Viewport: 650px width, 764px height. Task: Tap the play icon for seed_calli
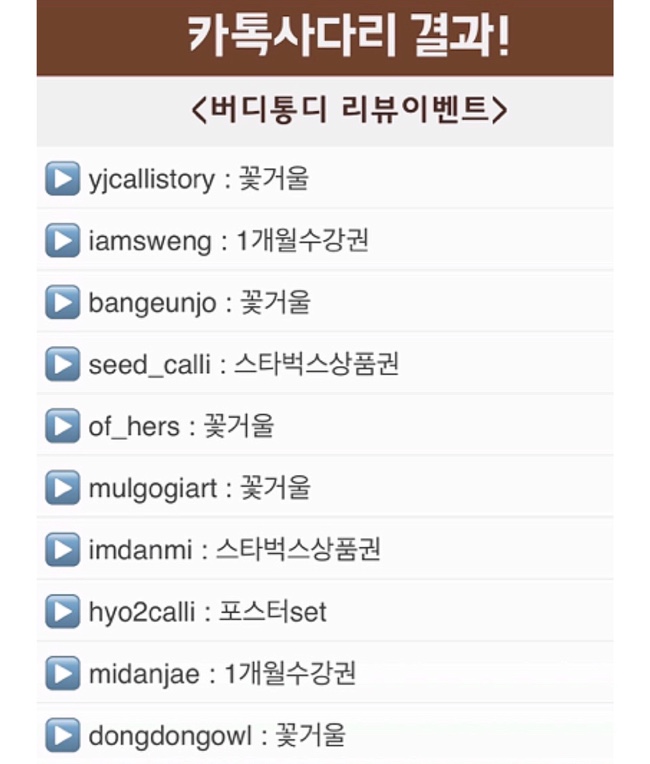pyautogui.click(x=62, y=364)
